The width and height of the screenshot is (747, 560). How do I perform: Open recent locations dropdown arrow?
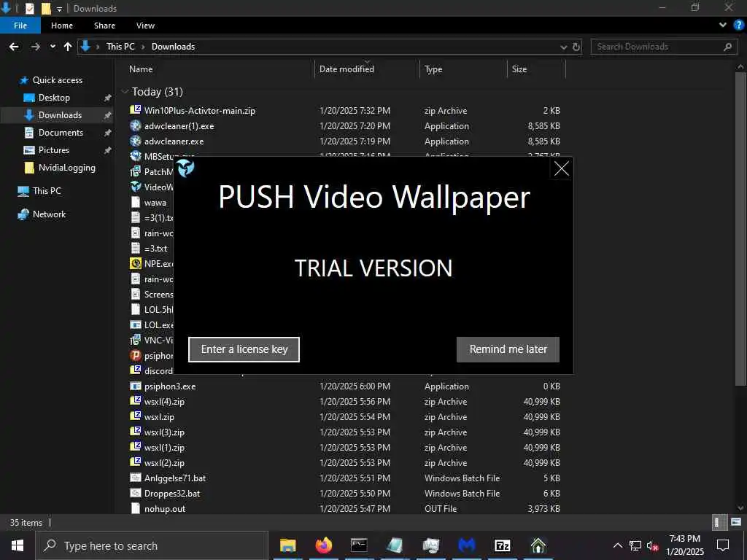pos(53,47)
